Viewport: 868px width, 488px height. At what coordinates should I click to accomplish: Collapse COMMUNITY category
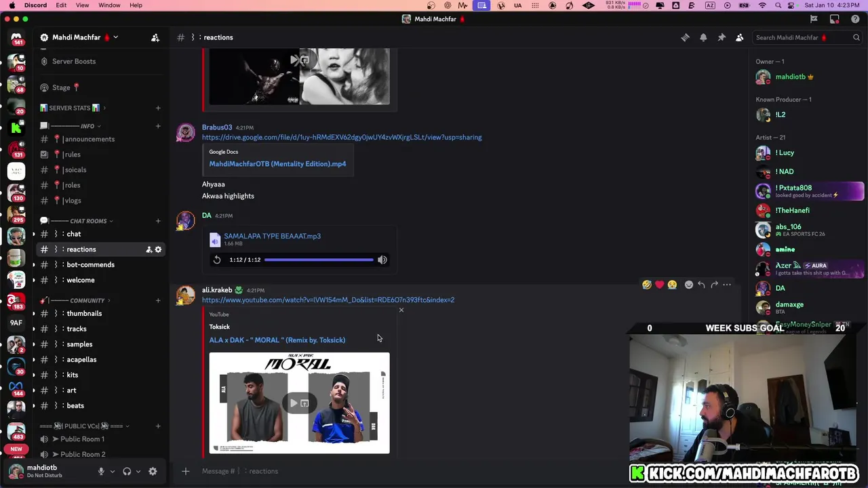tap(77, 300)
